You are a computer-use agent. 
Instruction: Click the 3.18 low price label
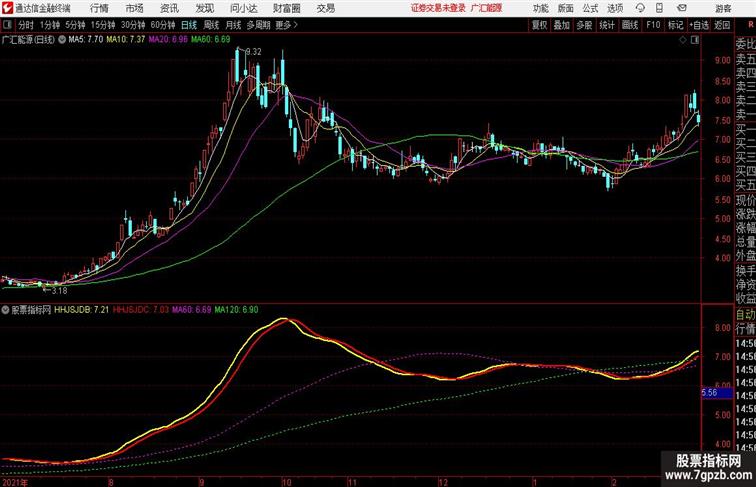point(59,291)
